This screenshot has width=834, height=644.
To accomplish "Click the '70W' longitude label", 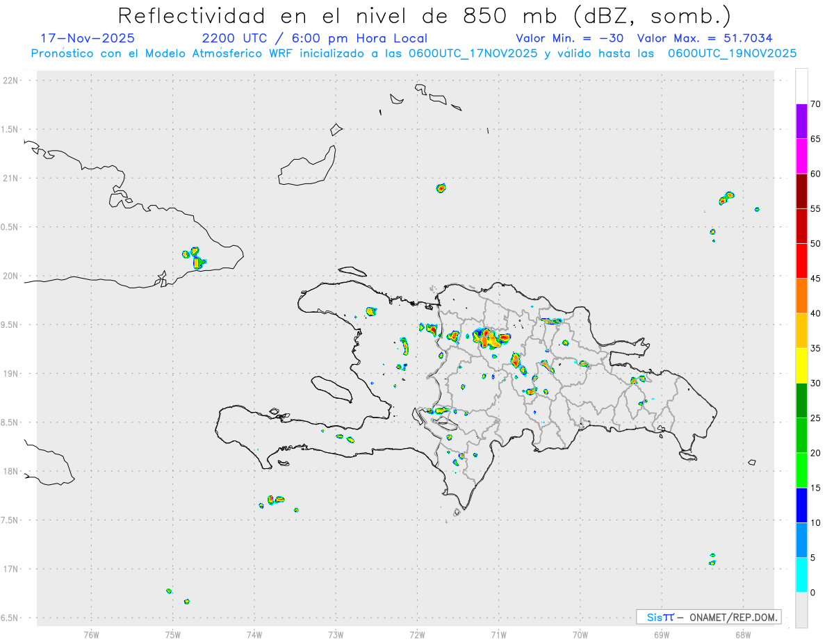I will [x=580, y=634].
